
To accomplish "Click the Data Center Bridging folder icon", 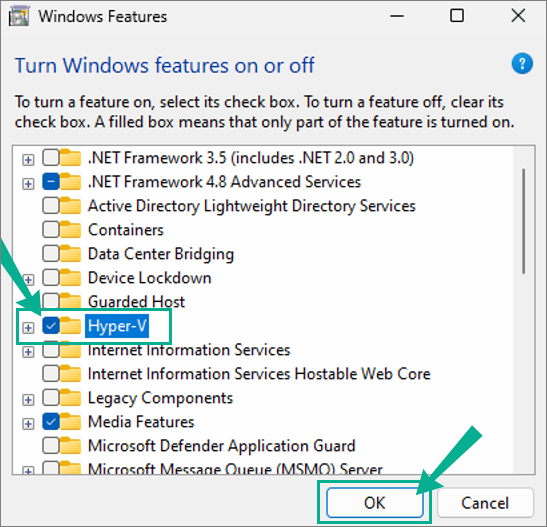I will tap(71, 254).
